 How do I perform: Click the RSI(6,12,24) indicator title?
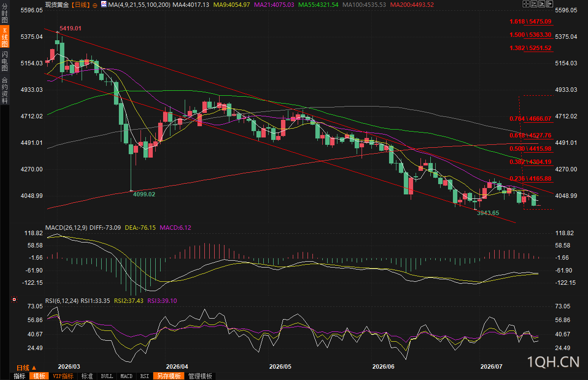pyautogui.click(x=62, y=300)
